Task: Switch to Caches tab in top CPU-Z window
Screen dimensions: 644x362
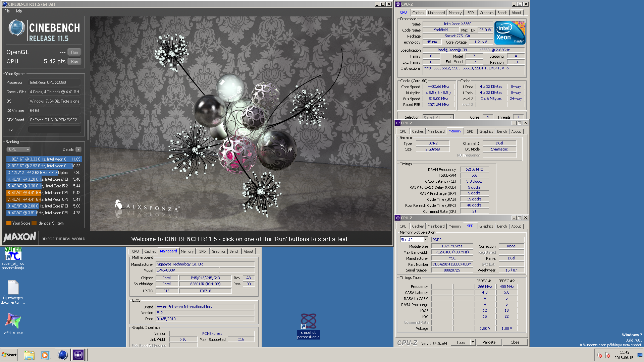Action: 418,13
